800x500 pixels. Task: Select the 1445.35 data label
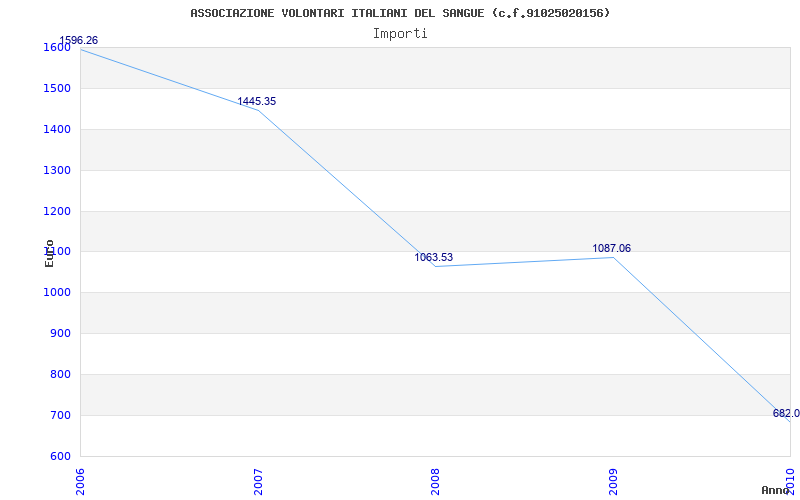257,102
